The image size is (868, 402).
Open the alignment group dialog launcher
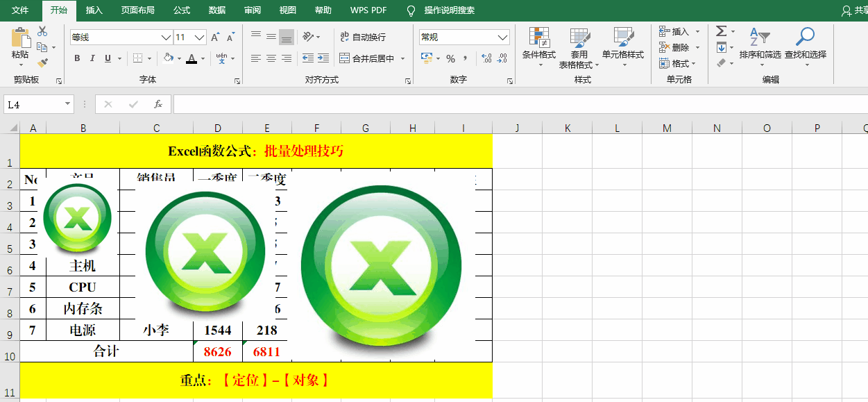point(409,81)
